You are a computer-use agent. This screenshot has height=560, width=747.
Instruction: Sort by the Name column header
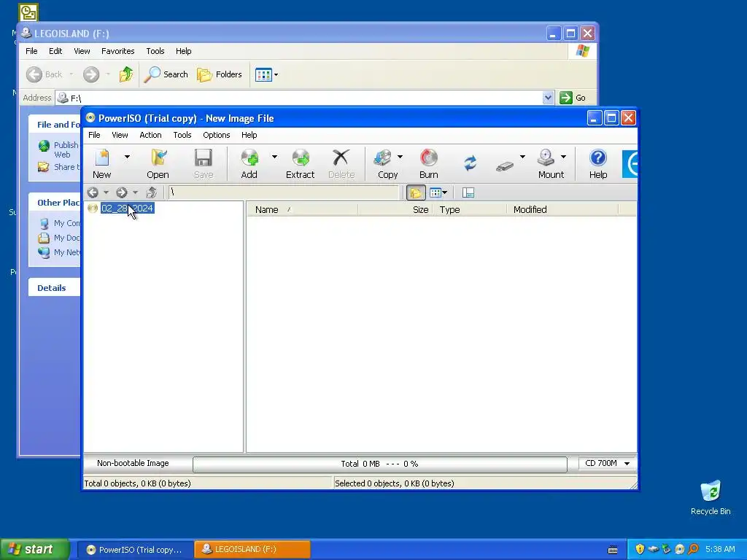point(302,209)
